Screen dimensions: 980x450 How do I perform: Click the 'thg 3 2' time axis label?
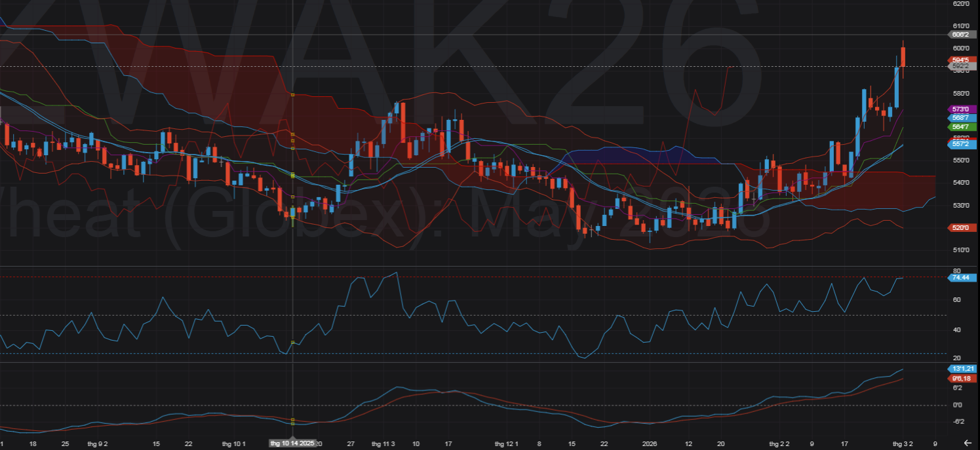coord(903,443)
